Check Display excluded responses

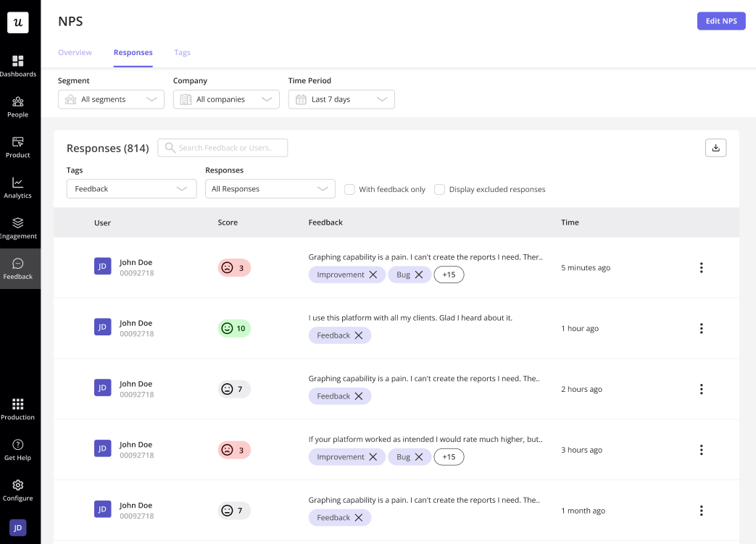(439, 190)
